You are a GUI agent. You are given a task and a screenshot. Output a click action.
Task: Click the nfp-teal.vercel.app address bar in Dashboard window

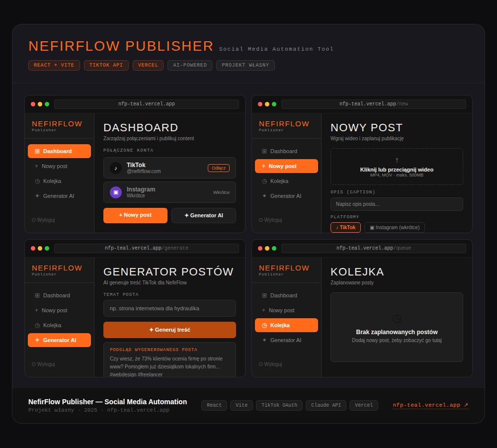(x=147, y=104)
